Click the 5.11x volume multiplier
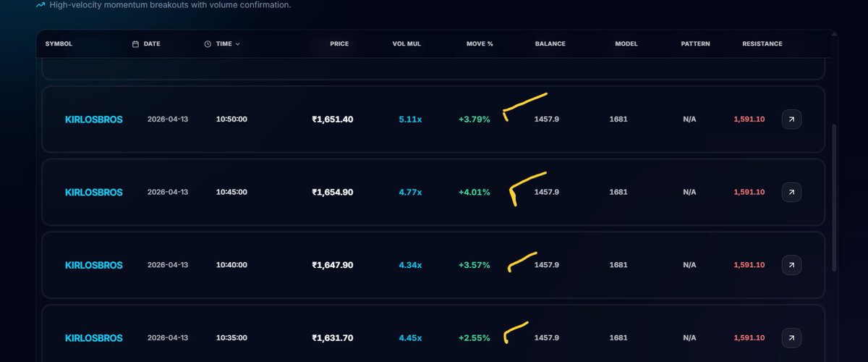Image resolution: width=868 pixels, height=362 pixels. click(x=410, y=119)
